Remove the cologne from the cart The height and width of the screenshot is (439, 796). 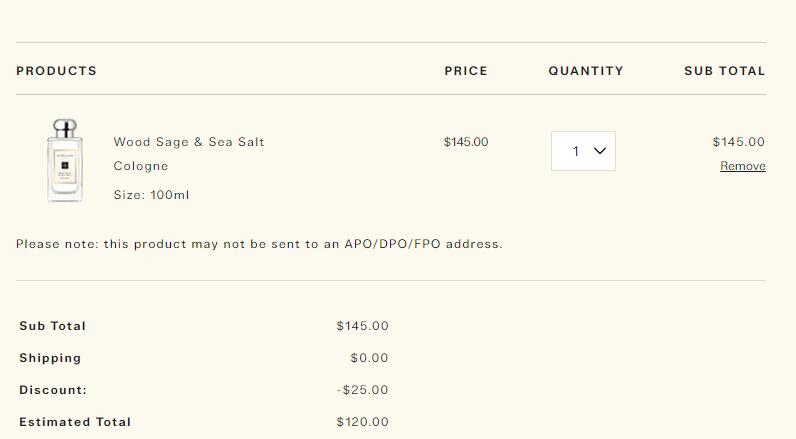pos(743,166)
